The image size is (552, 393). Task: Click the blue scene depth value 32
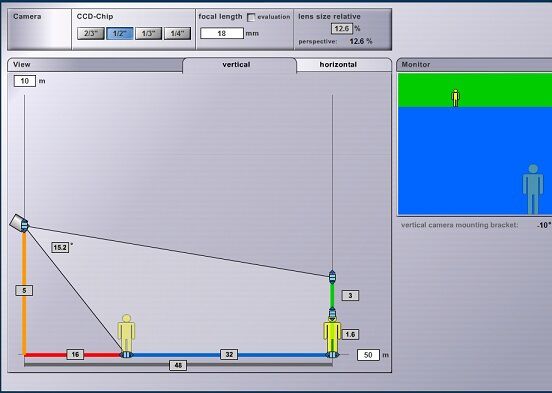[229, 354]
